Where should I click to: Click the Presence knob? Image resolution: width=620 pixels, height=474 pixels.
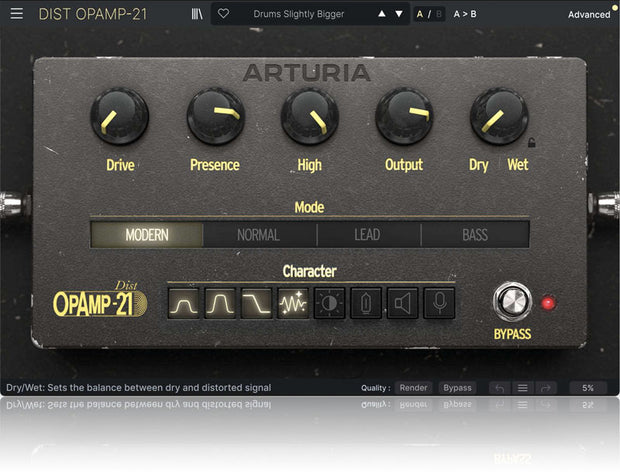point(215,116)
